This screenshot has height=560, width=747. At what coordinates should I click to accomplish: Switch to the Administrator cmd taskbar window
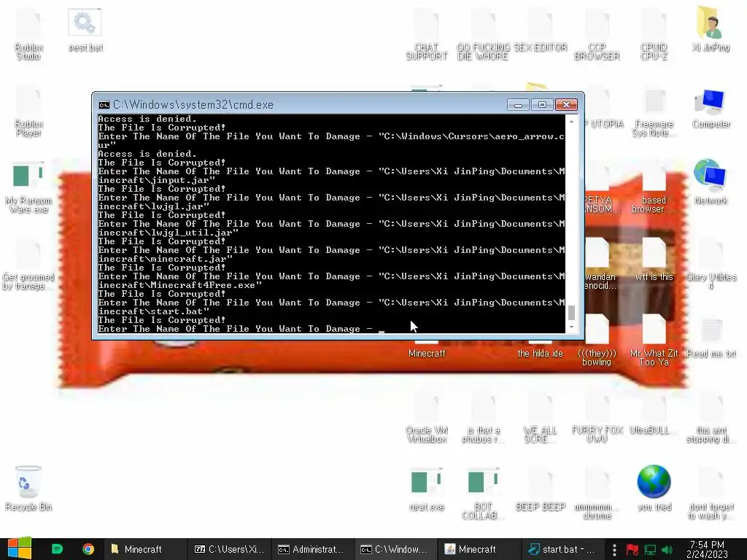tap(312, 549)
